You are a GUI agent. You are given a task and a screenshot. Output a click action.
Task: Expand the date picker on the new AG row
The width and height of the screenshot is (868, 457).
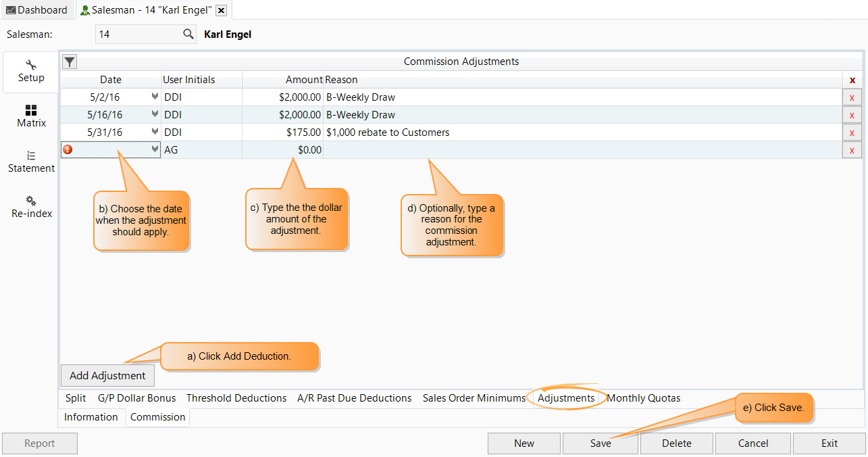[x=154, y=149]
